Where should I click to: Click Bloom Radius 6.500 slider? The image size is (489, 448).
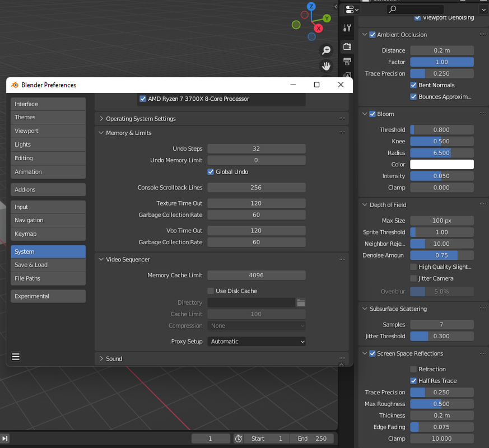click(x=442, y=153)
